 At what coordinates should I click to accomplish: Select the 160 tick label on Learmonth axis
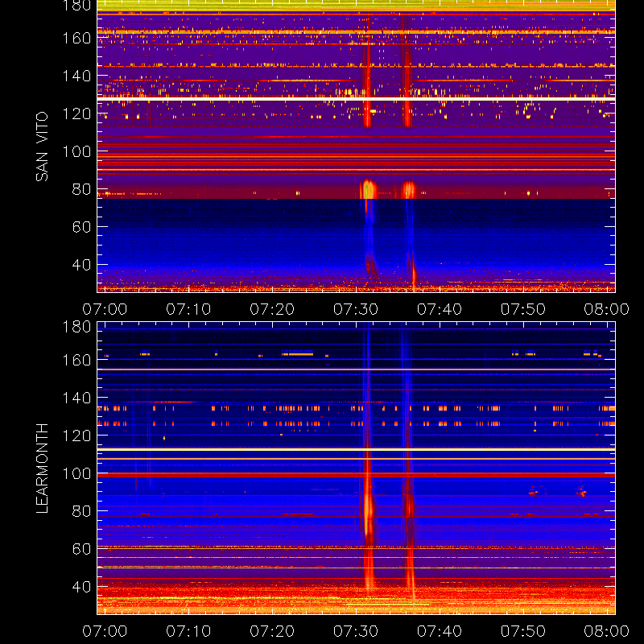pos(76,360)
